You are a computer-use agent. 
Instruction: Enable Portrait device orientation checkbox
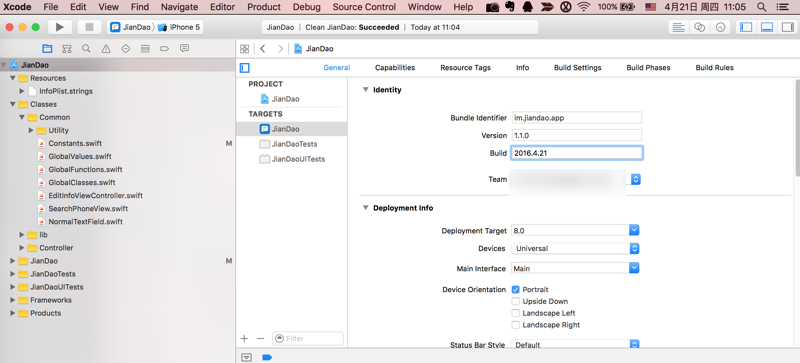[x=515, y=289]
